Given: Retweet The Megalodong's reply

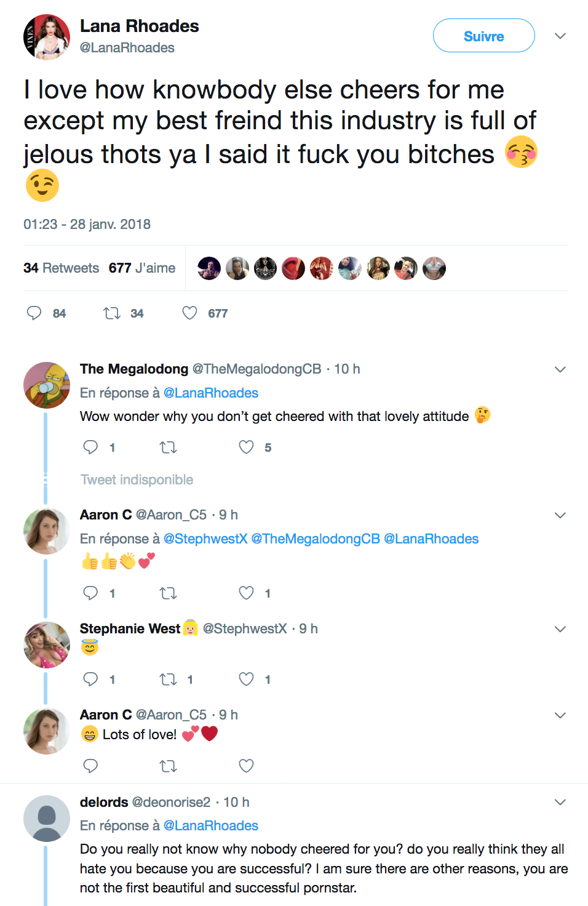Looking at the screenshot, I should [168, 447].
